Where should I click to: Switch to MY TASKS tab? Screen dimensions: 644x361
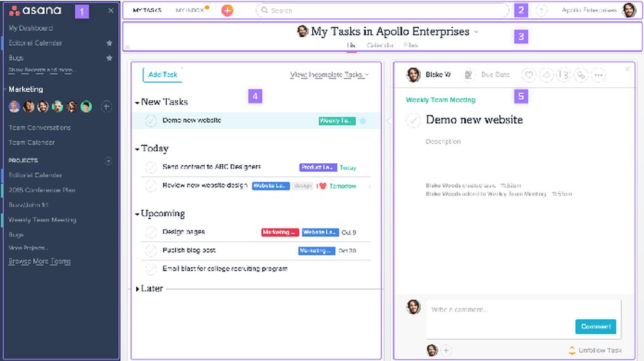(x=147, y=10)
